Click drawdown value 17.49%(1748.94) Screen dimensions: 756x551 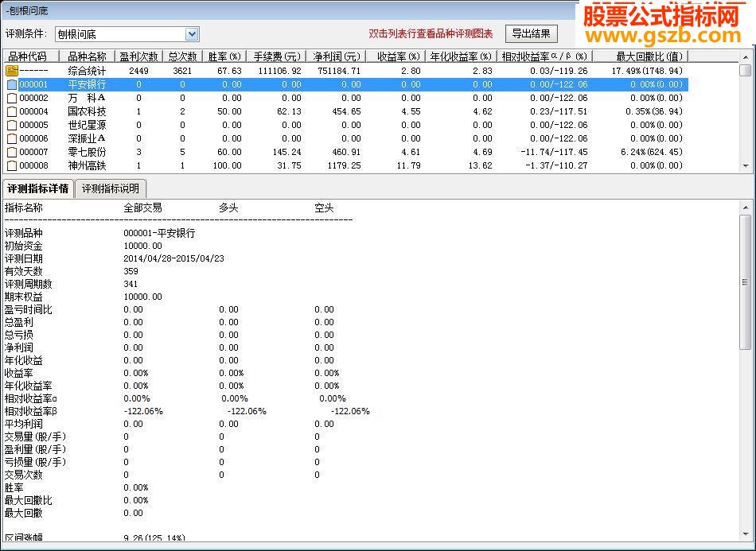click(x=647, y=71)
